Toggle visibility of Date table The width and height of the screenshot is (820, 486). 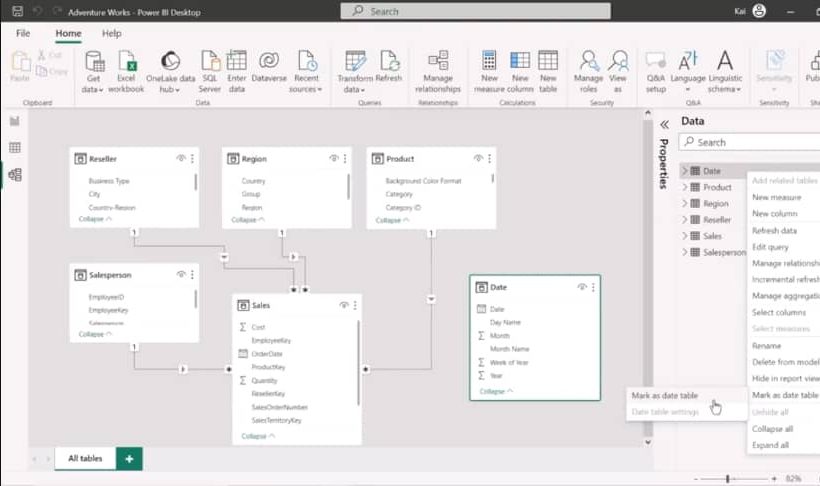(x=582, y=287)
